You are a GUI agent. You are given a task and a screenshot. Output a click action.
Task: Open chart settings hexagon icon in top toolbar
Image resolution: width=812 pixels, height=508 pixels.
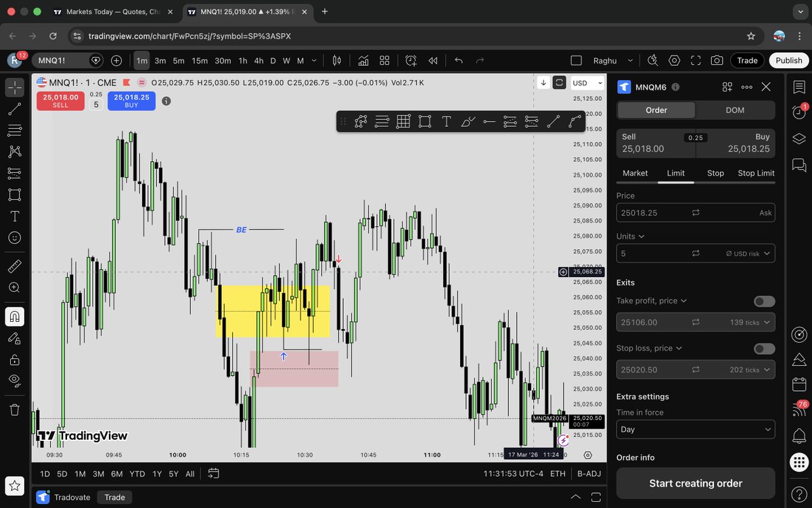pyautogui.click(x=674, y=60)
